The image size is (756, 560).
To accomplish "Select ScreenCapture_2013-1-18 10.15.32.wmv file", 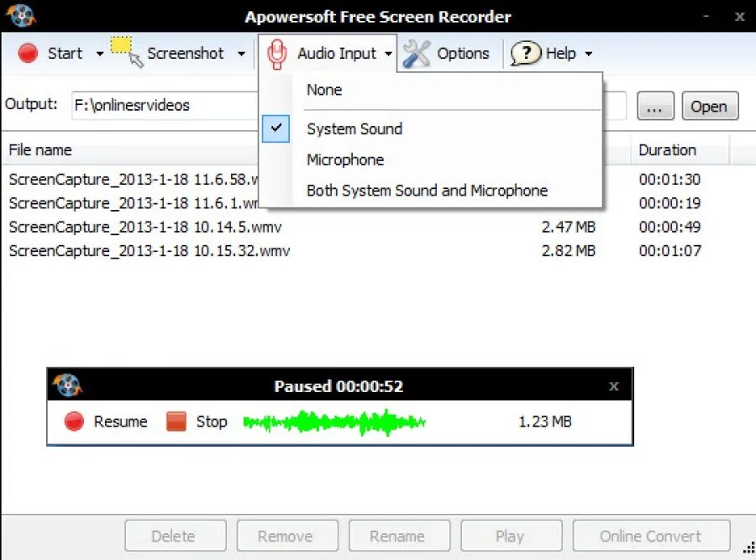I will point(150,250).
